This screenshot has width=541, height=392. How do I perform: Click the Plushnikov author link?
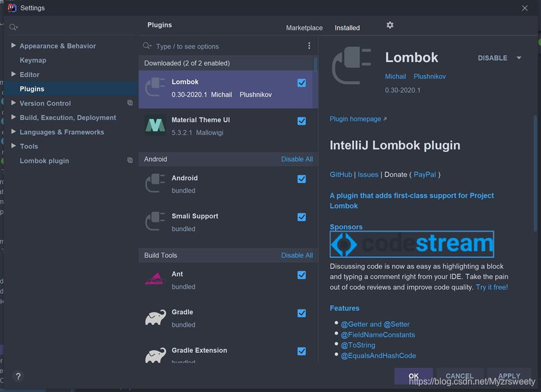pyautogui.click(x=429, y=76)
